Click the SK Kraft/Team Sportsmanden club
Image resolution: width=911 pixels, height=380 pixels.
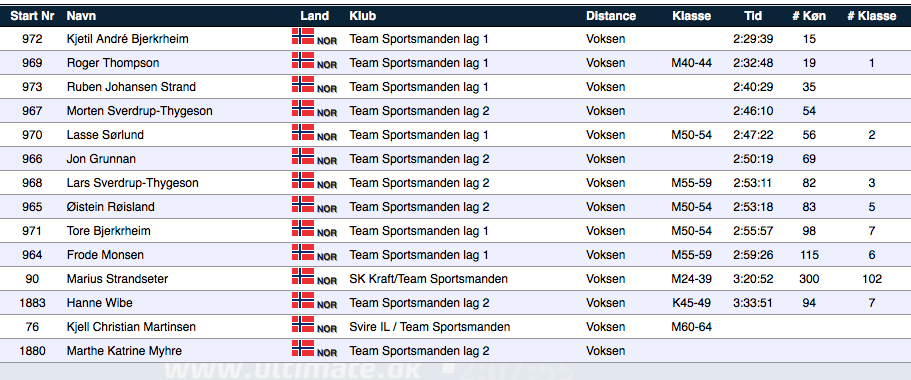429,279
